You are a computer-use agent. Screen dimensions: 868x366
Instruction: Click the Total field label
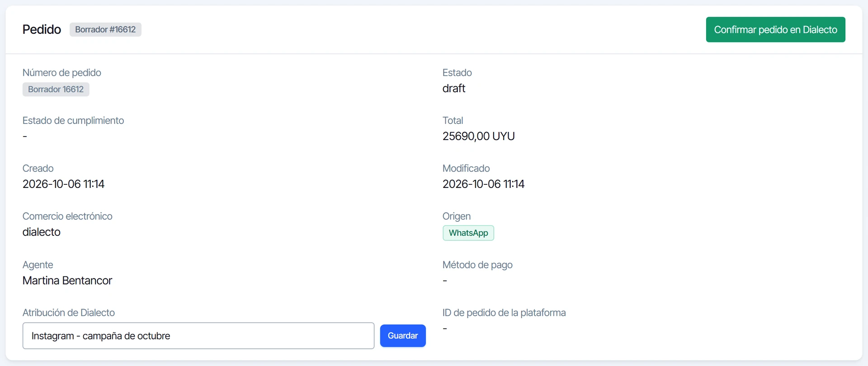tap(453, 121)
